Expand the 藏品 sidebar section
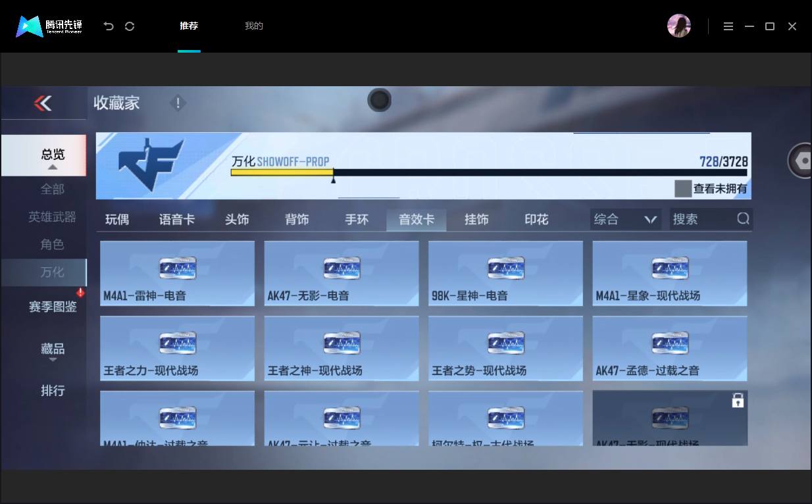812x504 pixels. 53,351
